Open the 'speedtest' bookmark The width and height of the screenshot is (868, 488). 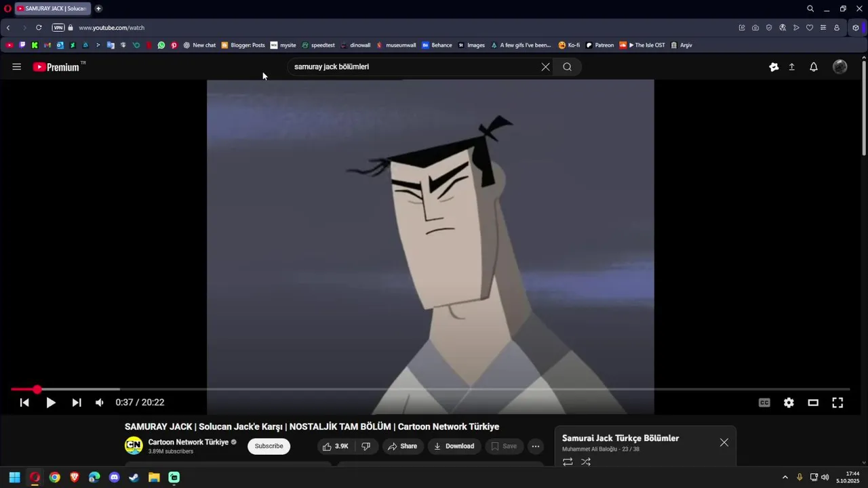[x=319, y=45]
